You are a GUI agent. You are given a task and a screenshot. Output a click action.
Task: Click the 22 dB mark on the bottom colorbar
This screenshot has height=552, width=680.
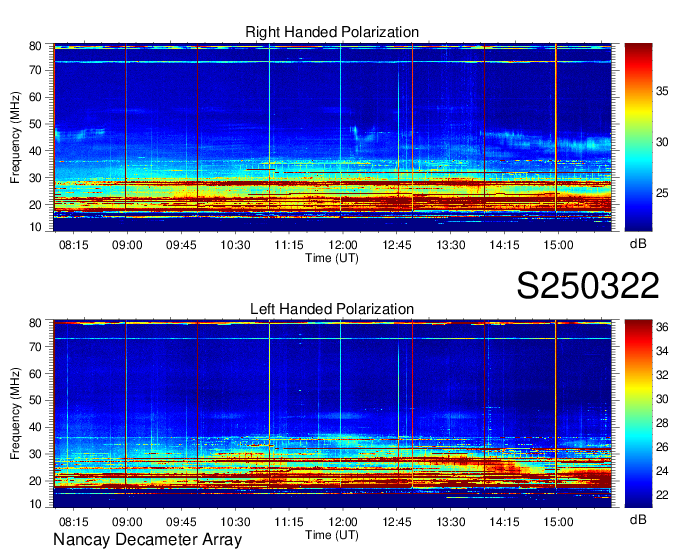(662, 495)
